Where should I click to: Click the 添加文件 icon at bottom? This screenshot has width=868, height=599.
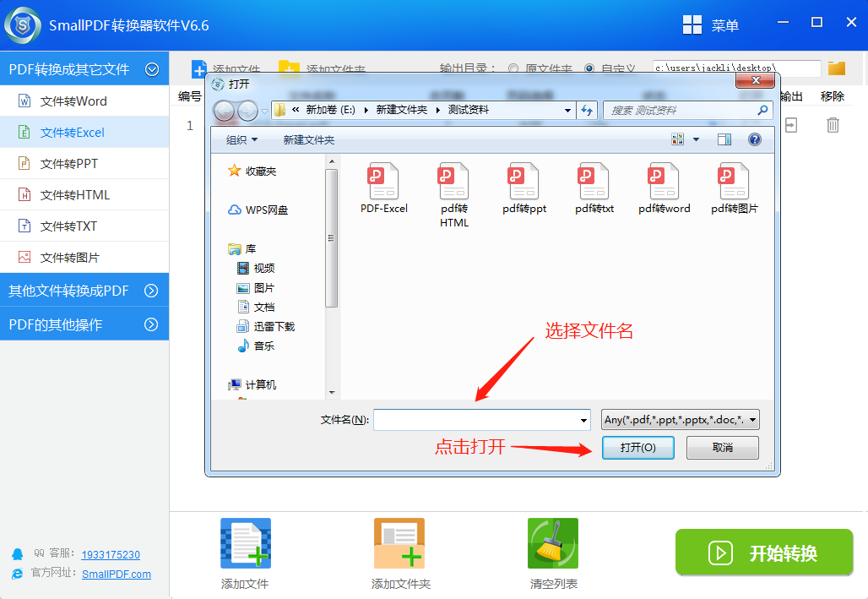tap(246, 543)
